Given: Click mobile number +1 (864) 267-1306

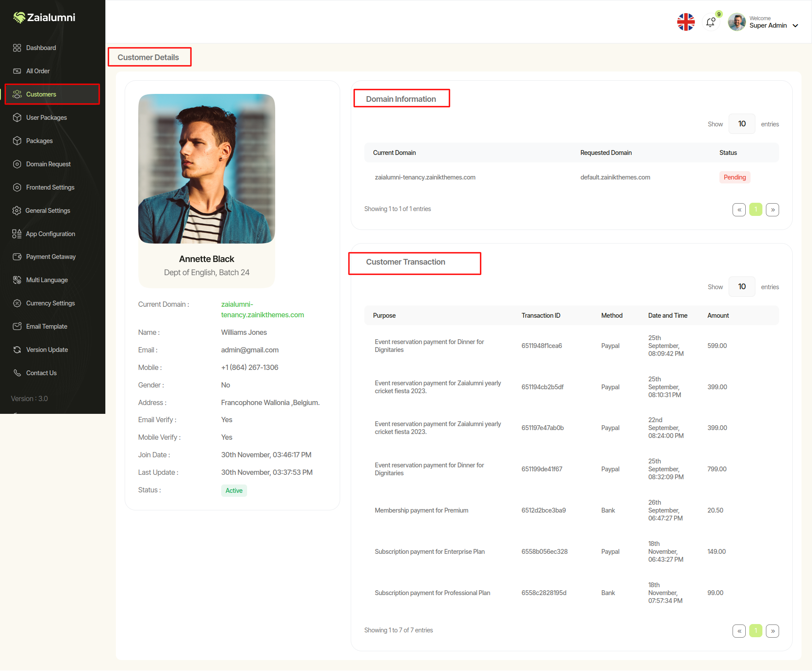Looking at the screenshot, I should tap(250, 368).
